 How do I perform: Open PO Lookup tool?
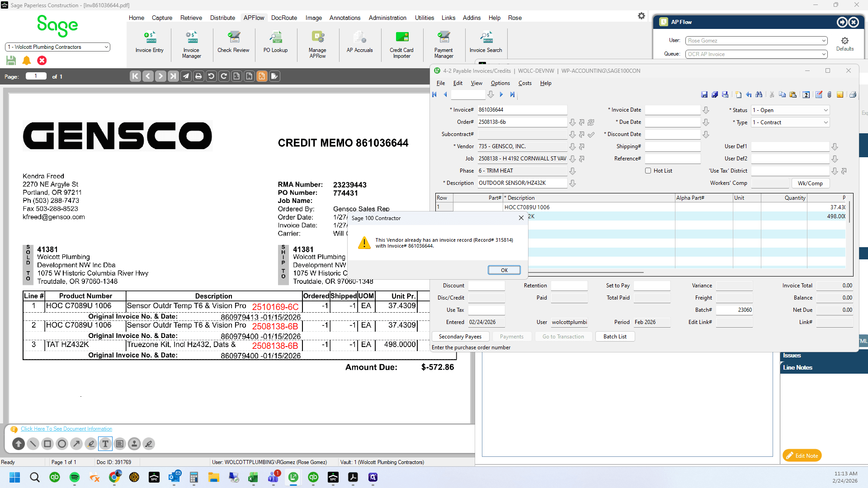pos(275,42)
